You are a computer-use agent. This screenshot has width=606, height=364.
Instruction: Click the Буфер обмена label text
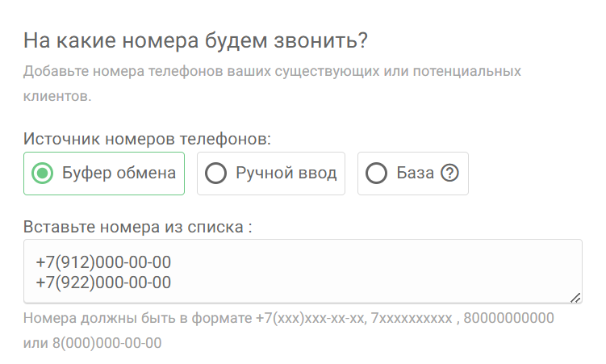tap(119, 174)
